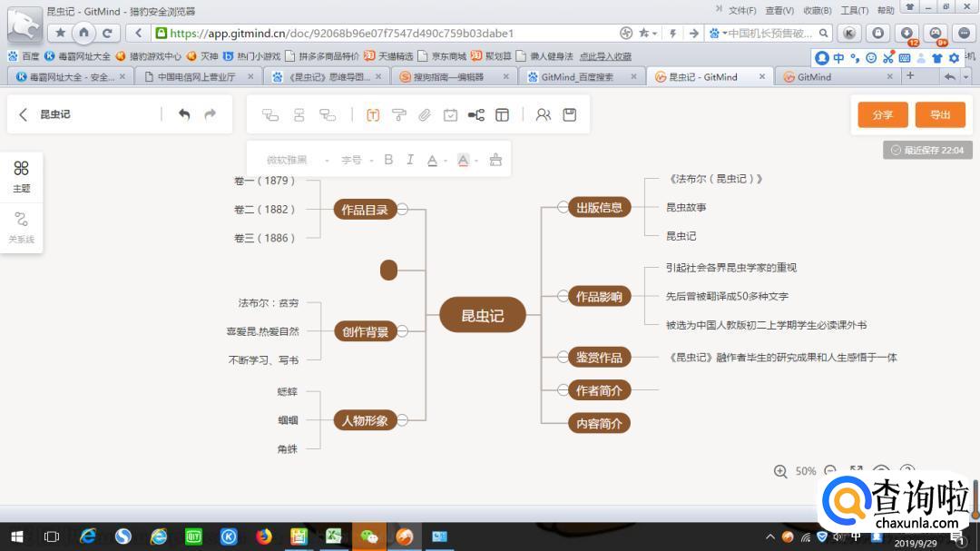The image size is (980, 551).
Task: Click the redo arrow in the toolbar
Action: (x=211, y=114)
